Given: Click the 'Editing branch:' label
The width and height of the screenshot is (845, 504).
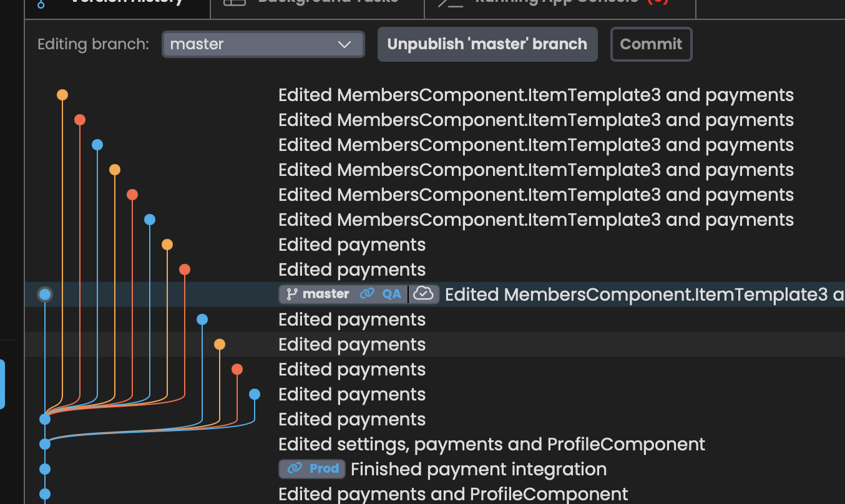Looking at the screenshot, I should coord(94,44).
